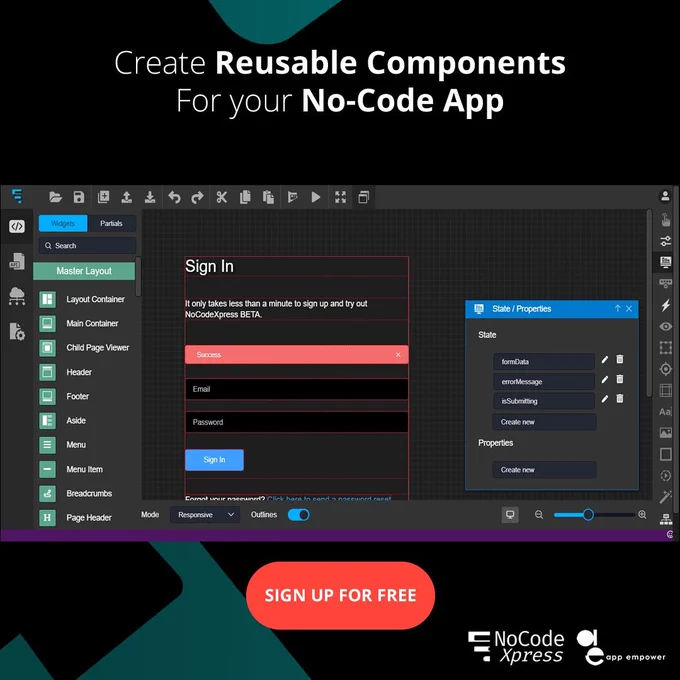Edit the formData state entry

(605, 360)
